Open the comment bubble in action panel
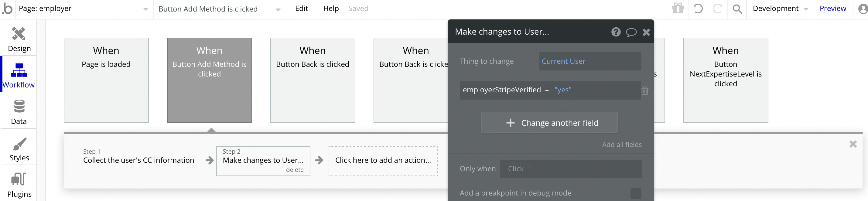Image resolution: width=868 pixels, height=201 pixels. pos(631,32)
